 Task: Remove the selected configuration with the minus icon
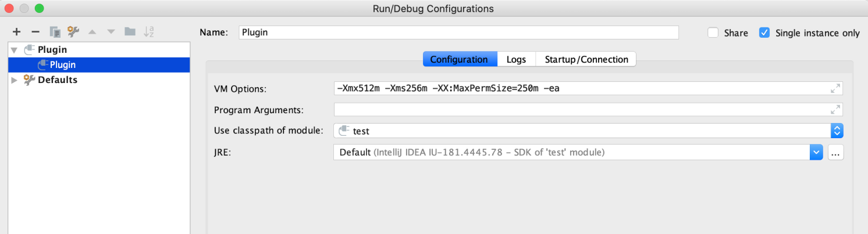point(35,31)
